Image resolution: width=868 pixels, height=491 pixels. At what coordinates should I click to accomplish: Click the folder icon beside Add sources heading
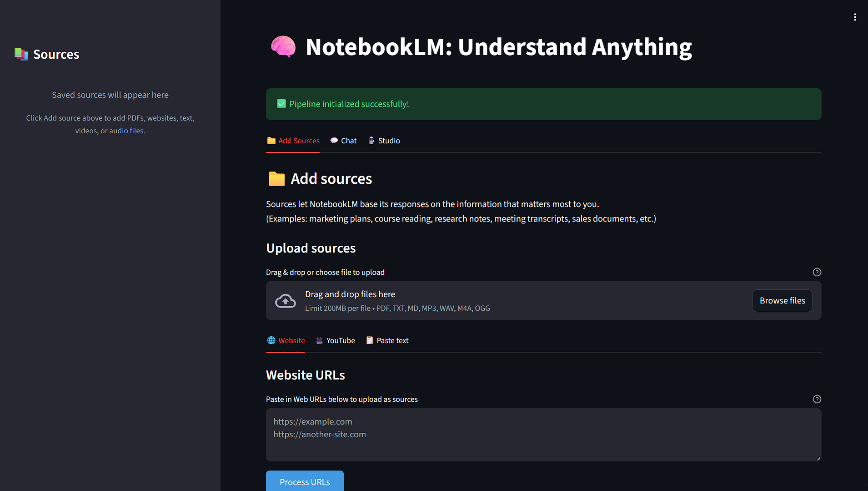(x=276, y=179)
